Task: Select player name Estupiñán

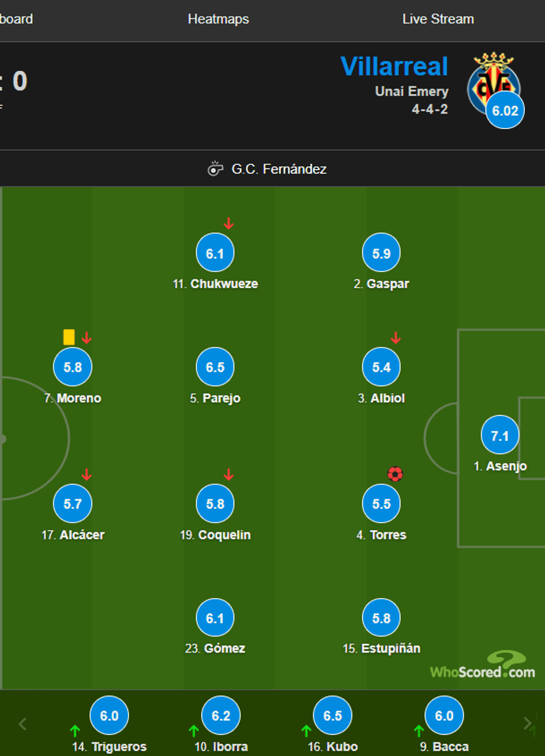Action: [390, 649]
